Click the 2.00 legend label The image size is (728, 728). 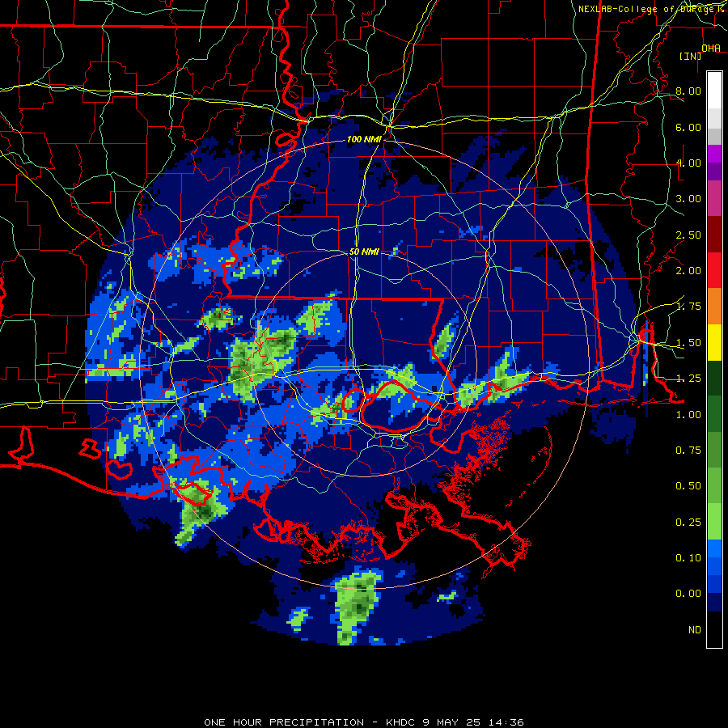coord(688,271)
